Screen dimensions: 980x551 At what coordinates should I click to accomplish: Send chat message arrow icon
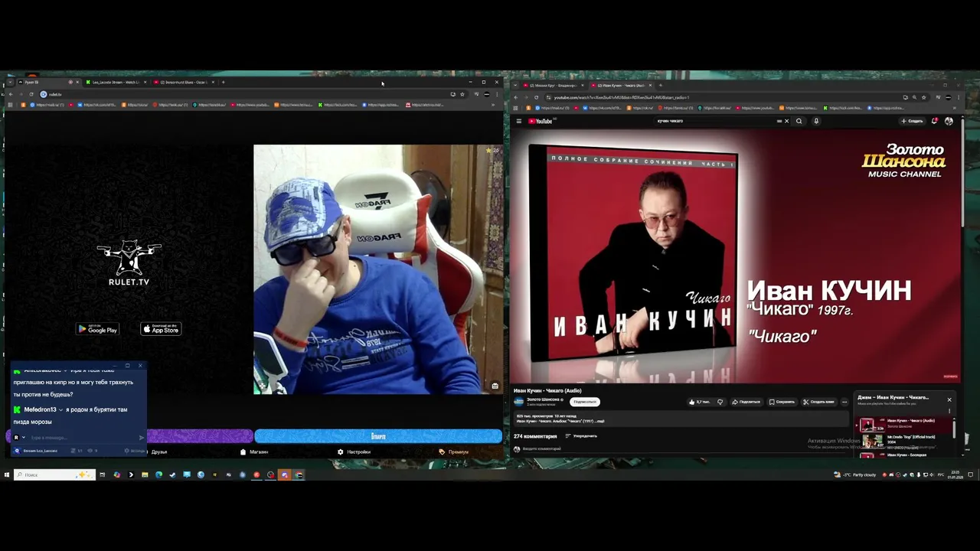pyautogui.click(x=141, y=438)
